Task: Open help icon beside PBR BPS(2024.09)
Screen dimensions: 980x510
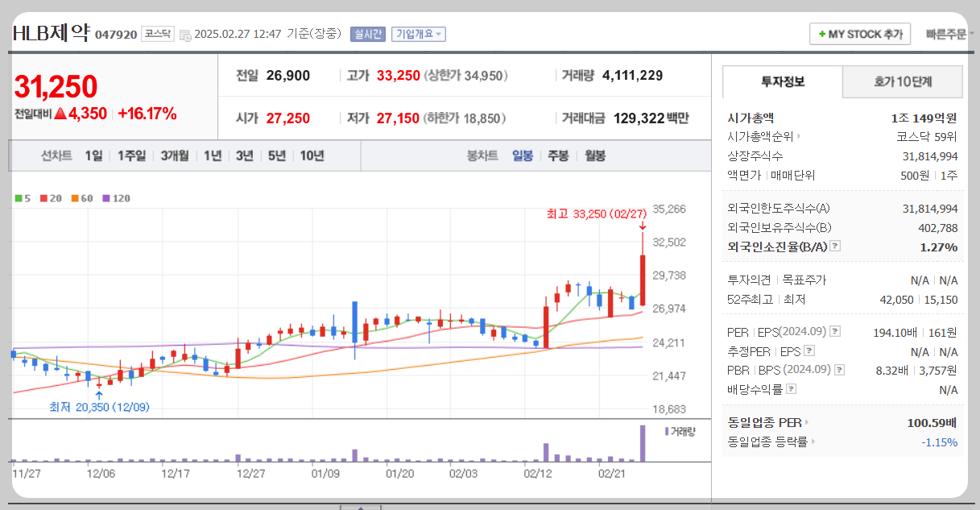Action: (840, 370)
